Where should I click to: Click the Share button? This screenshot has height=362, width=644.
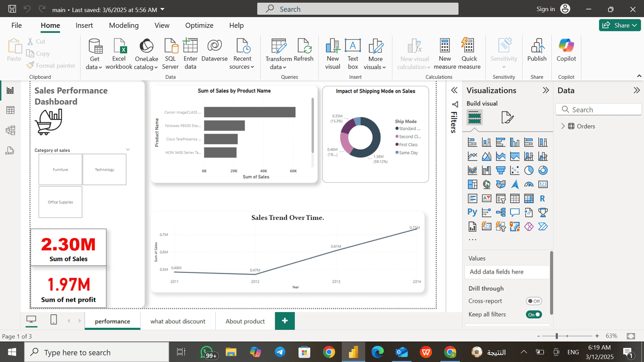[620, 25]
